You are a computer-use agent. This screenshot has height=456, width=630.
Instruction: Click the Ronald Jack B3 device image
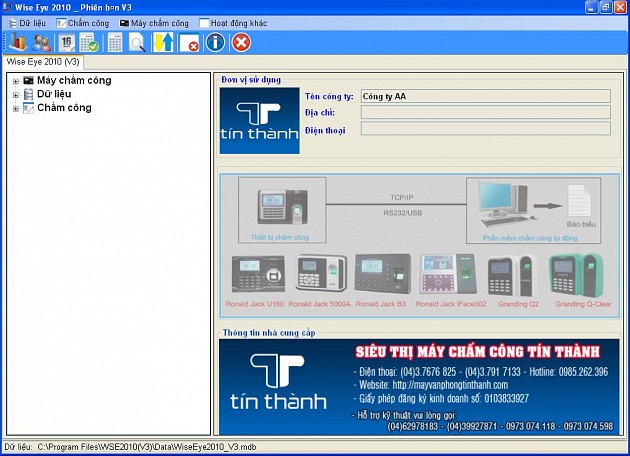coord(383,274)
